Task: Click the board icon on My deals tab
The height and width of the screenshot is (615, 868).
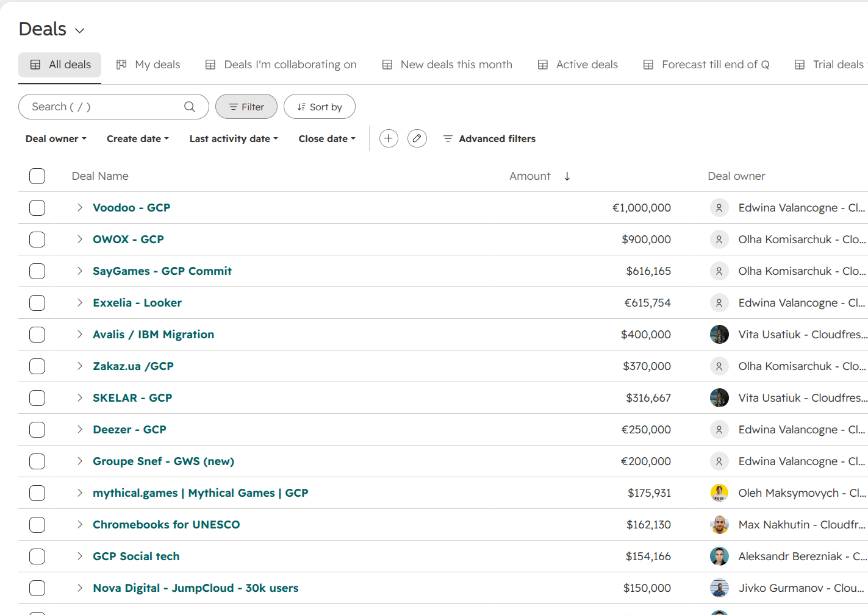Action: 121,65
